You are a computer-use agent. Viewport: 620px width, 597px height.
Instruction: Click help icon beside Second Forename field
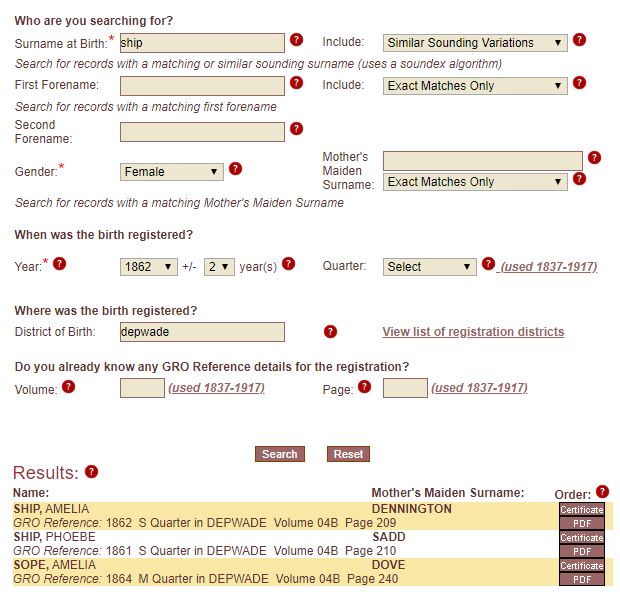pyautogui.click(x=297, y=129)
